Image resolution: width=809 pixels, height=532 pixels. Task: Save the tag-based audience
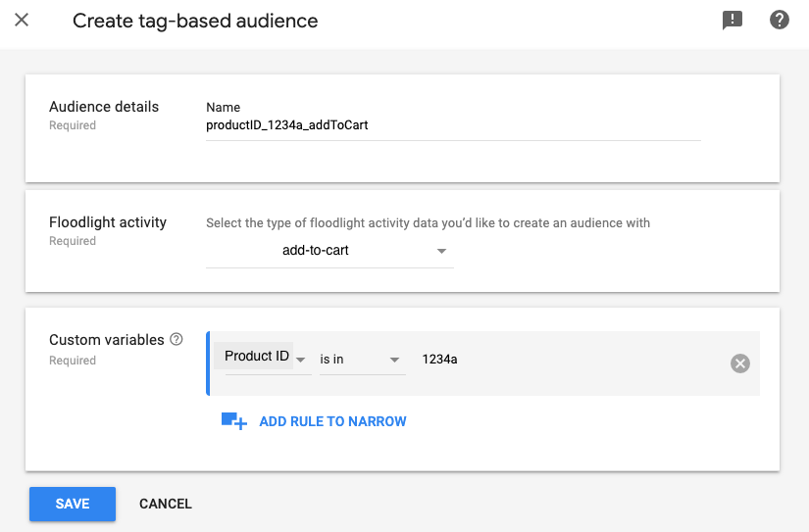pyautogui.click(x=73, y=504)
